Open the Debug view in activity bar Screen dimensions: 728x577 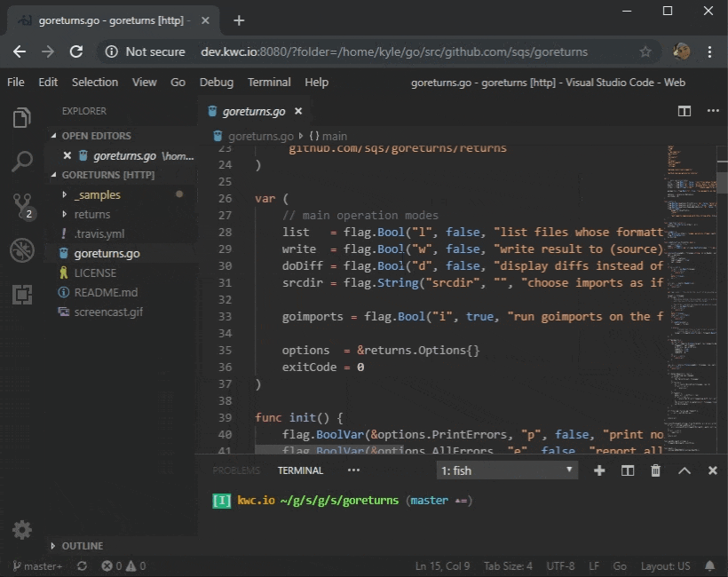[22, 250]
